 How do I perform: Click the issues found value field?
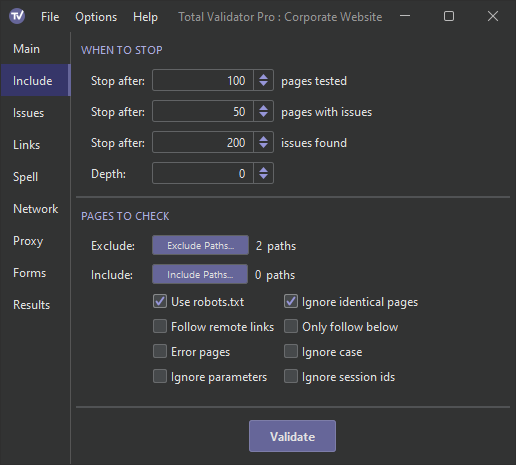tap(203, 142)
